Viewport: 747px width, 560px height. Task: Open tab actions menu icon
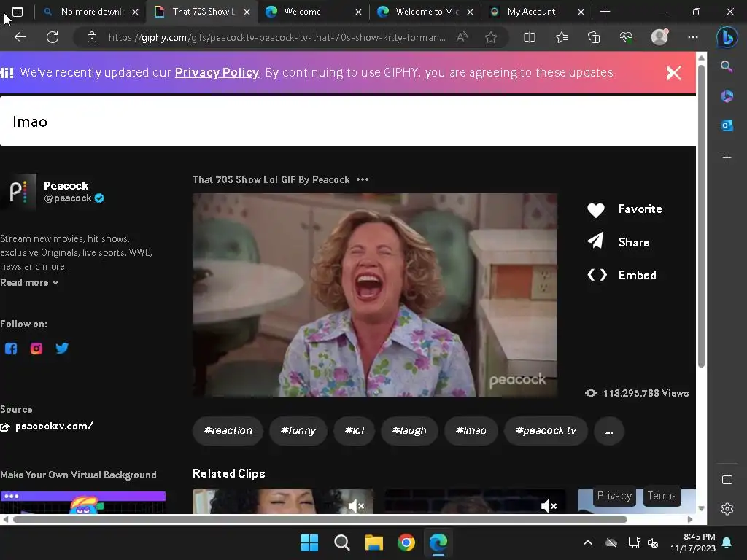(x=18, y=12)
